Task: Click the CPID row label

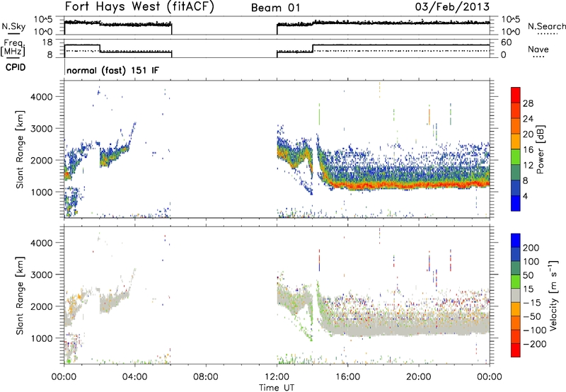Action: point(16,67)
